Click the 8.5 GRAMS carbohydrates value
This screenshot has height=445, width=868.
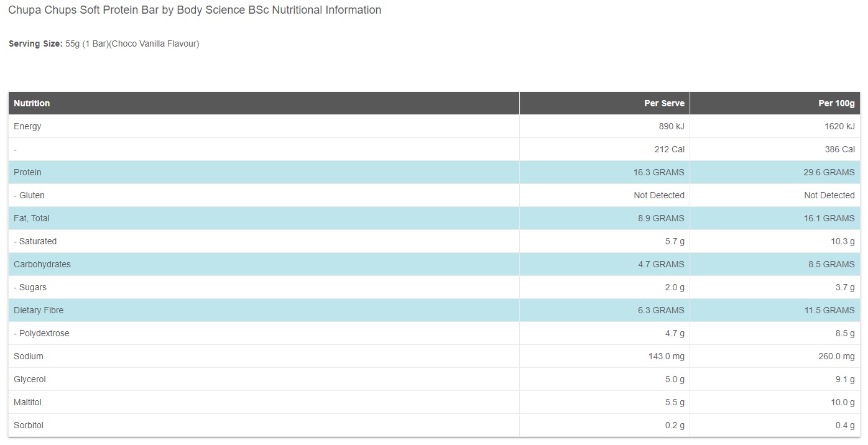(x=832, y=264)
